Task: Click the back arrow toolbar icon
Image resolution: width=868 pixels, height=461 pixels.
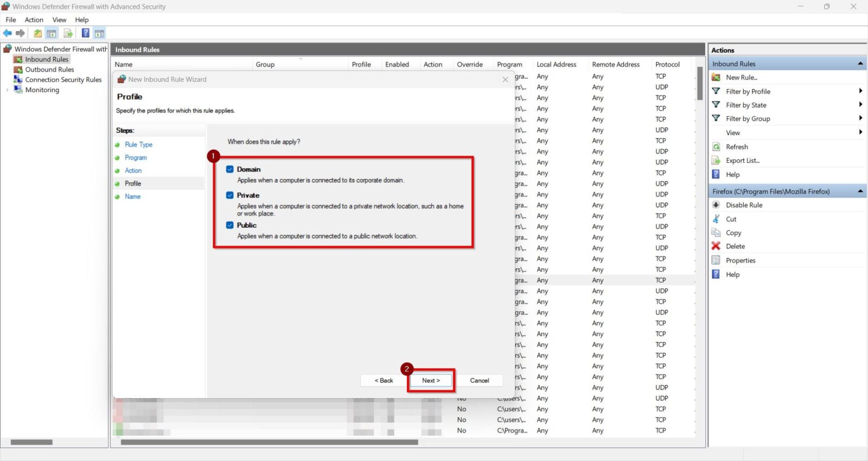Action: [8, 34]
